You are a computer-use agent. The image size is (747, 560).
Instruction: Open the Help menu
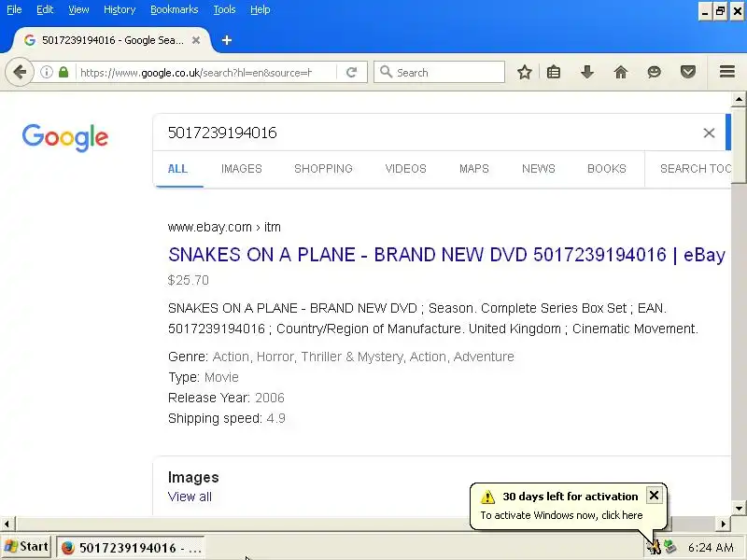click(x=261, y=9)
